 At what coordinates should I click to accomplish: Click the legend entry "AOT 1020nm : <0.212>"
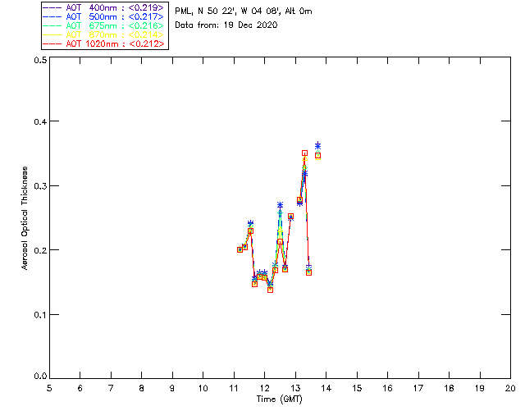point(103,43)
